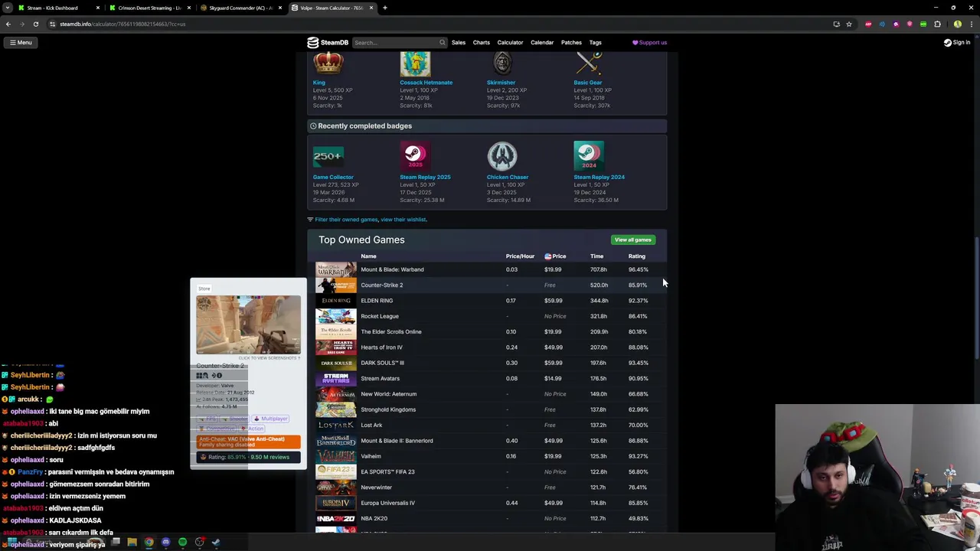Switch to the Crimson Desert Streaming tab
980x551 pixels.
[x=149, y=8]
